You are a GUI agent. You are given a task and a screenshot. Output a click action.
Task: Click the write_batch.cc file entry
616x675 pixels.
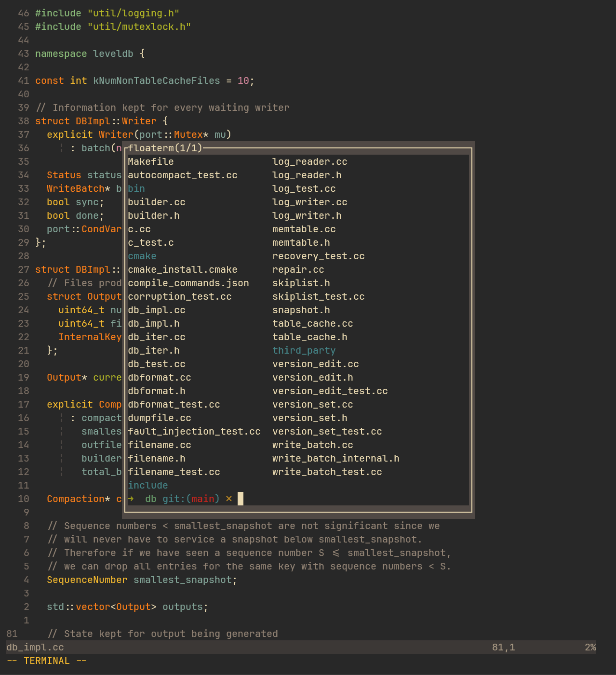[312, 445]
